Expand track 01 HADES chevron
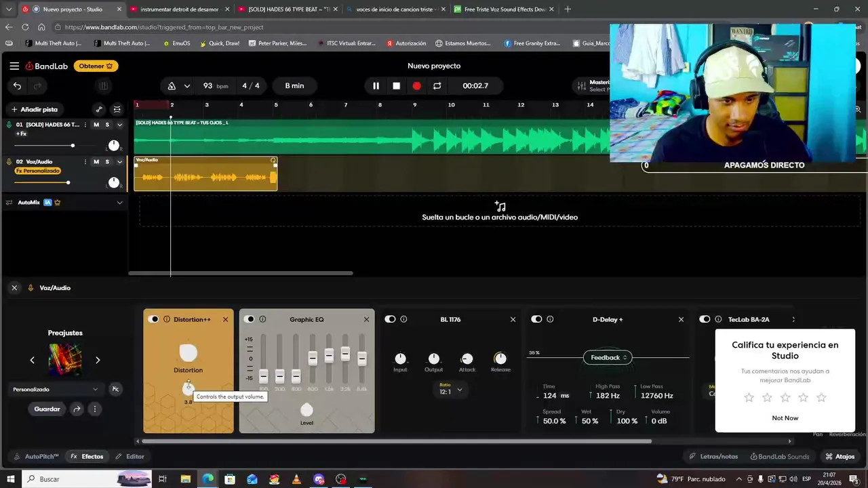The image size is (868, 488). [120, 125]
